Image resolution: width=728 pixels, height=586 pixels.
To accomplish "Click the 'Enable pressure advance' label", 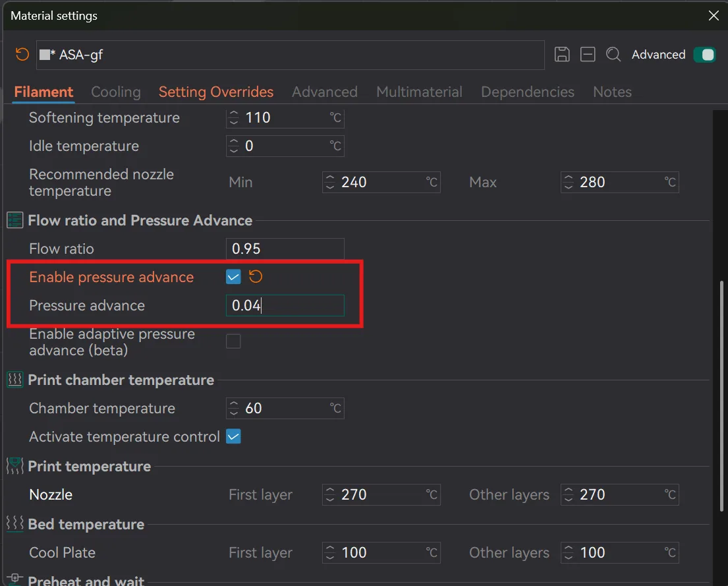I will (x=111, y=277).
